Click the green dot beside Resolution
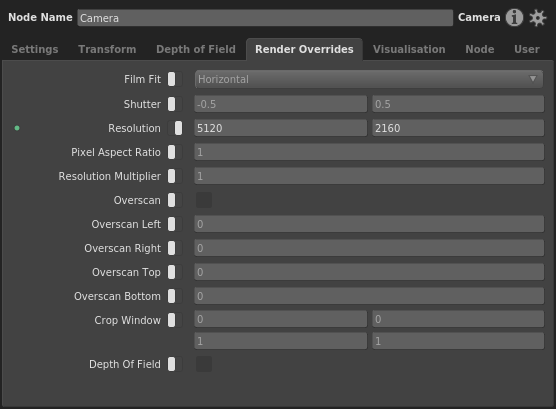556x409 pixels. pos(17,128)
